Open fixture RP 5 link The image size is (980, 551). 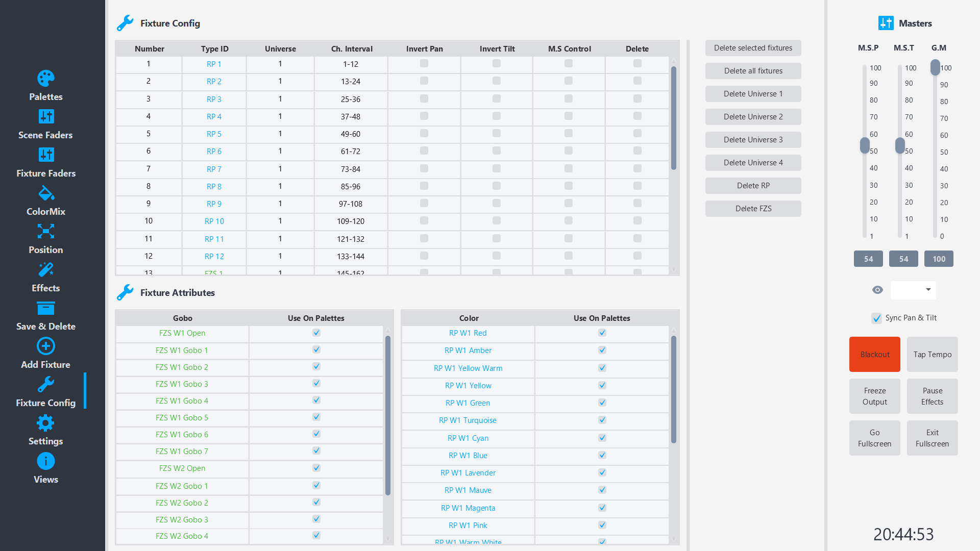click(x=214, y=134)
